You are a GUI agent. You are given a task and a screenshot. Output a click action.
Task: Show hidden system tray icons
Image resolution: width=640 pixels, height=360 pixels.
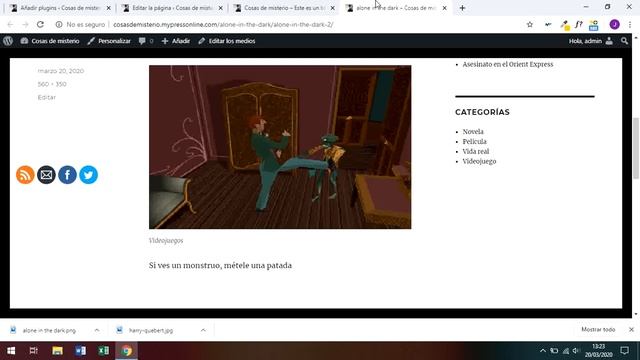(x=543, y=351)
